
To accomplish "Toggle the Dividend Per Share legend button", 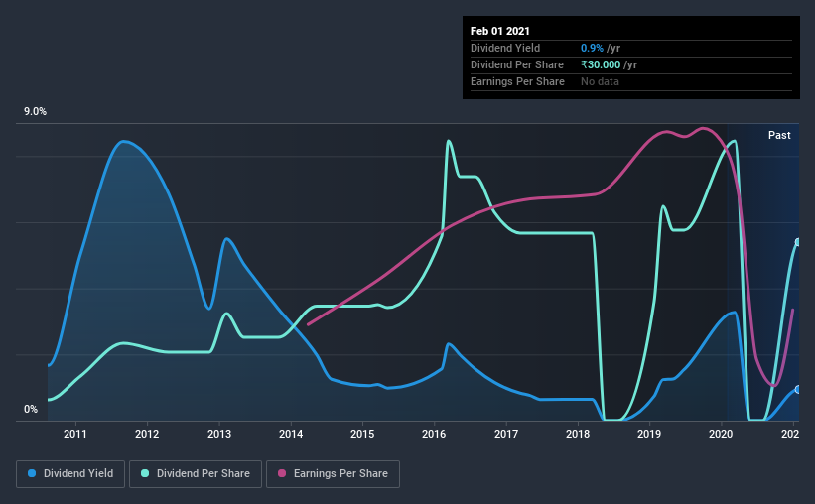I will pyautogui.click(x=196, y=474).
